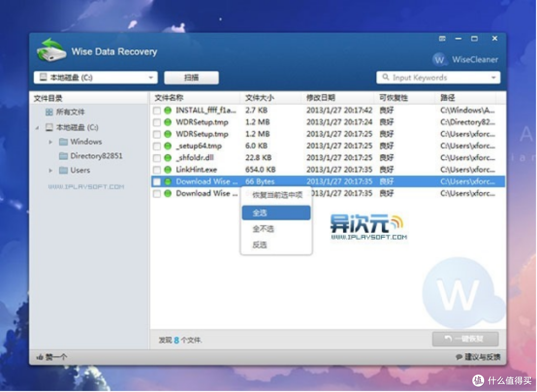Click green status dot of LinkHint.exe
The height and width of the screenshot is (392, 537).
pyautogui.click(x=168, y=170)
